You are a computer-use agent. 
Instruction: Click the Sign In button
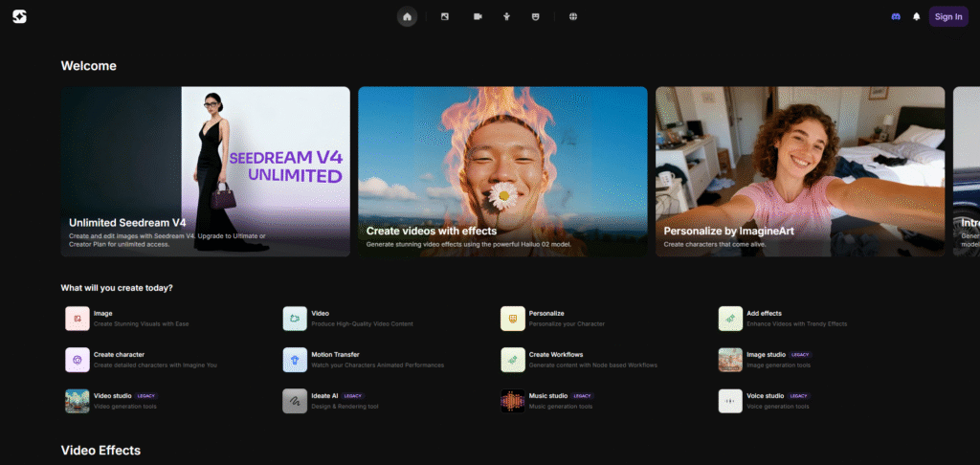tap(948, 17)
